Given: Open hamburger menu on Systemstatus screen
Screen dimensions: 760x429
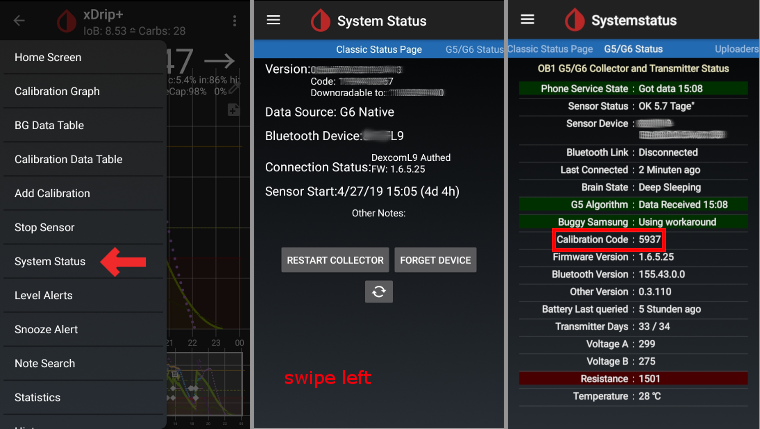Looking at the screenshot, I should tap(527, 19).
